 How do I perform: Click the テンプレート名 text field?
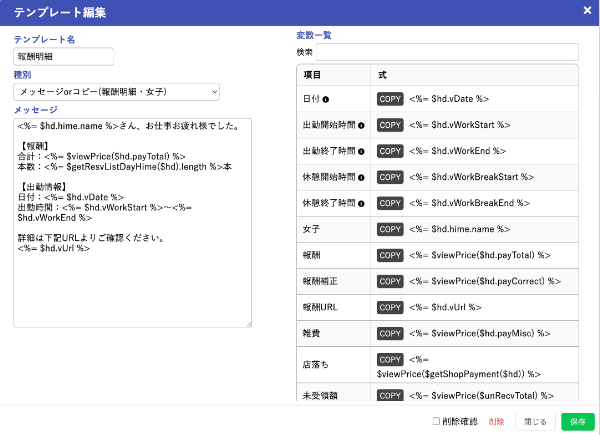64,56
